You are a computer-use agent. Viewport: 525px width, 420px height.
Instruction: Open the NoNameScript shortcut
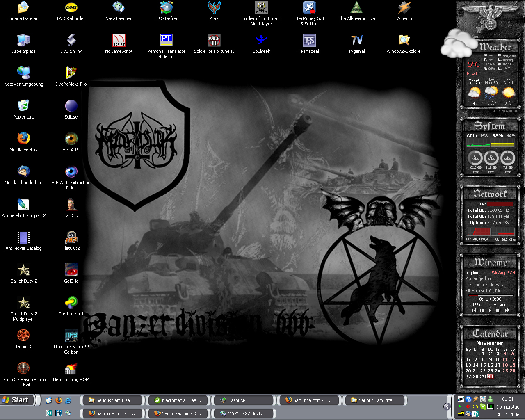click(x=119, y=44)
